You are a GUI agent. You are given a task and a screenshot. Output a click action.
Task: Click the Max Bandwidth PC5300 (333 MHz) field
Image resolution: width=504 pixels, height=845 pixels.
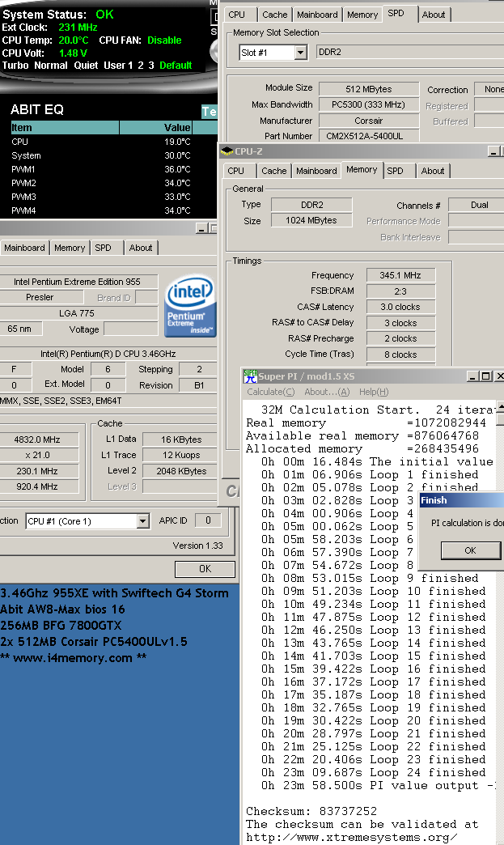369,104
